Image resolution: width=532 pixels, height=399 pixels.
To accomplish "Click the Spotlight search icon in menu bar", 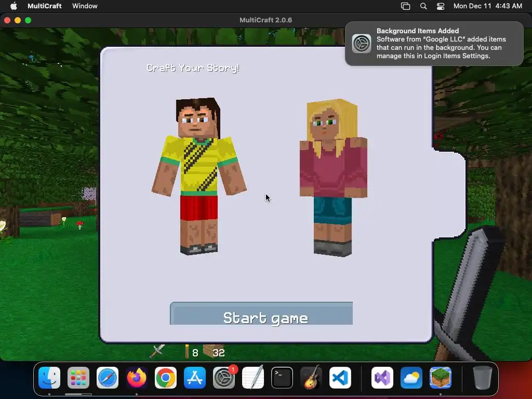I will pos(423,6).
